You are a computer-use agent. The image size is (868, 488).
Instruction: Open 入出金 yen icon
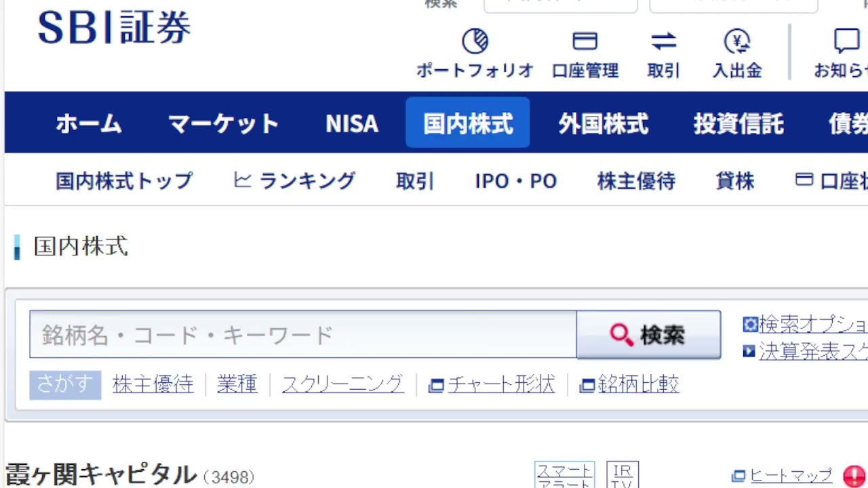[x=737, y=42]
